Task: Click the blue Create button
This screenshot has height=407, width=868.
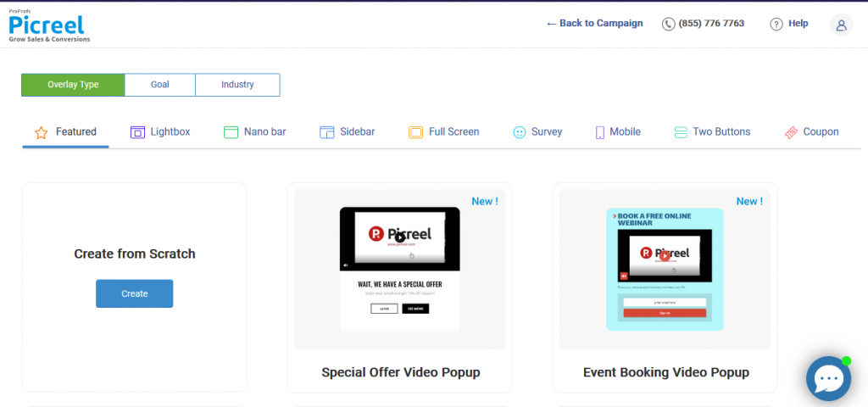Action: (135, 293)
